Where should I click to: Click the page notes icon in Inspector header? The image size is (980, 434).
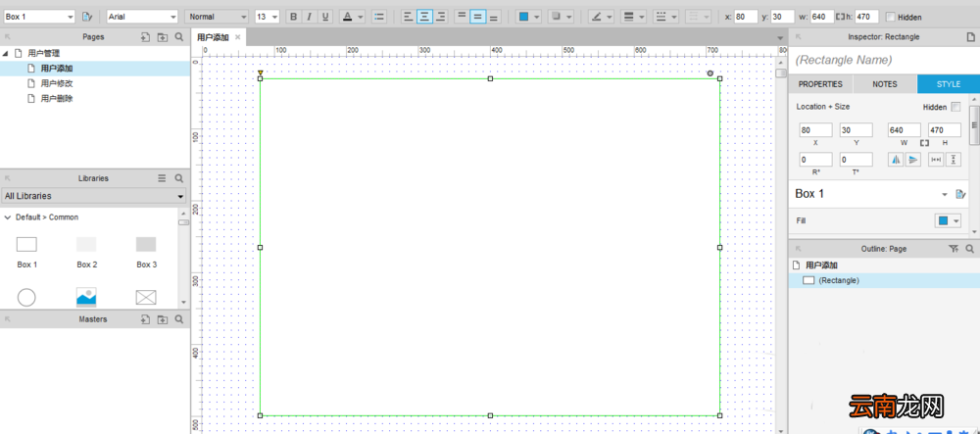click(x=970, y=37)
